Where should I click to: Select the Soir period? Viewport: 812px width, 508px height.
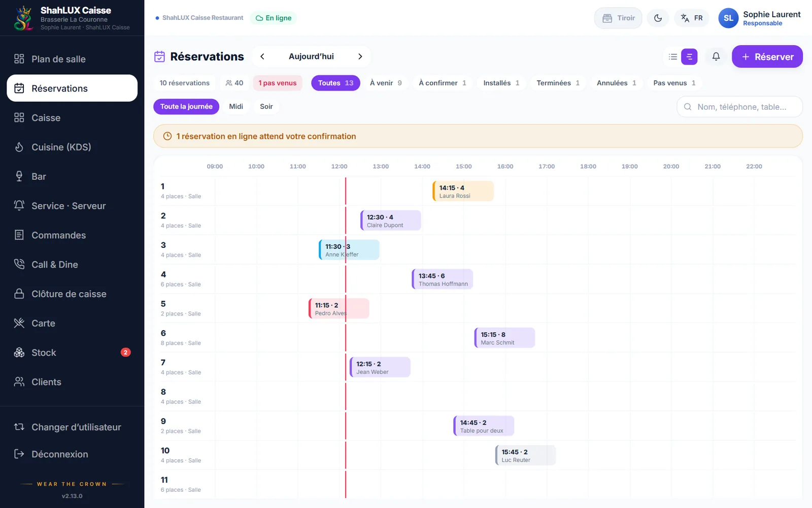click(x=266, y=107)
